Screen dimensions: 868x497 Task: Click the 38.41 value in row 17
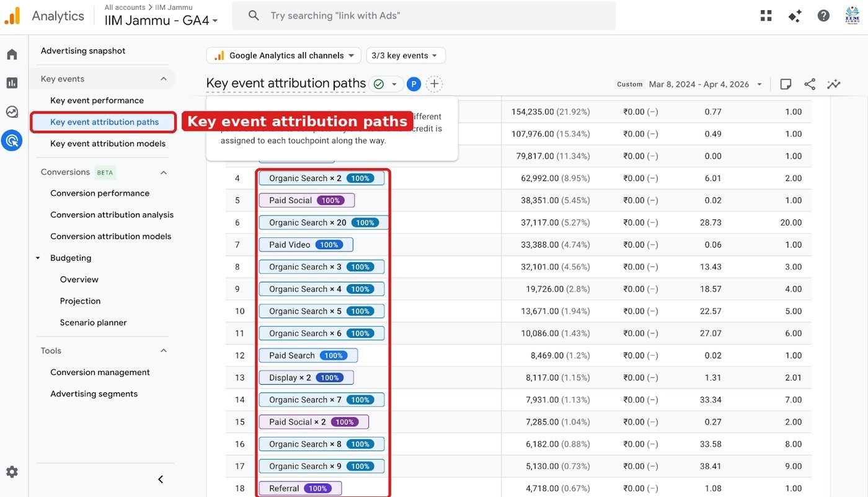click(711, 467)
